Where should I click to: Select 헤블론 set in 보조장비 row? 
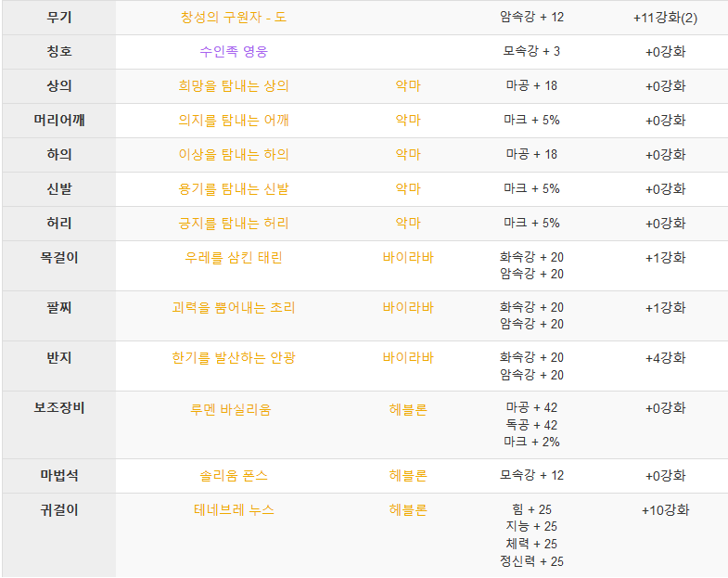pyautogui.click(x=408, y=410)
